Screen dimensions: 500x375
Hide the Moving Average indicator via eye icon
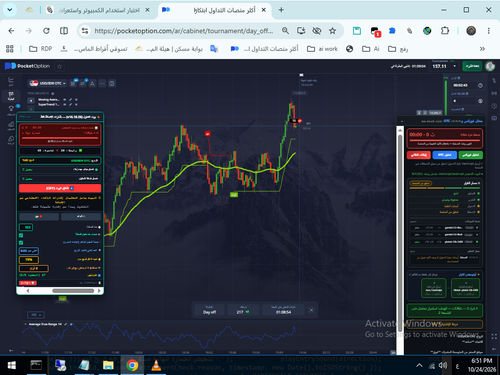point(65,100)
